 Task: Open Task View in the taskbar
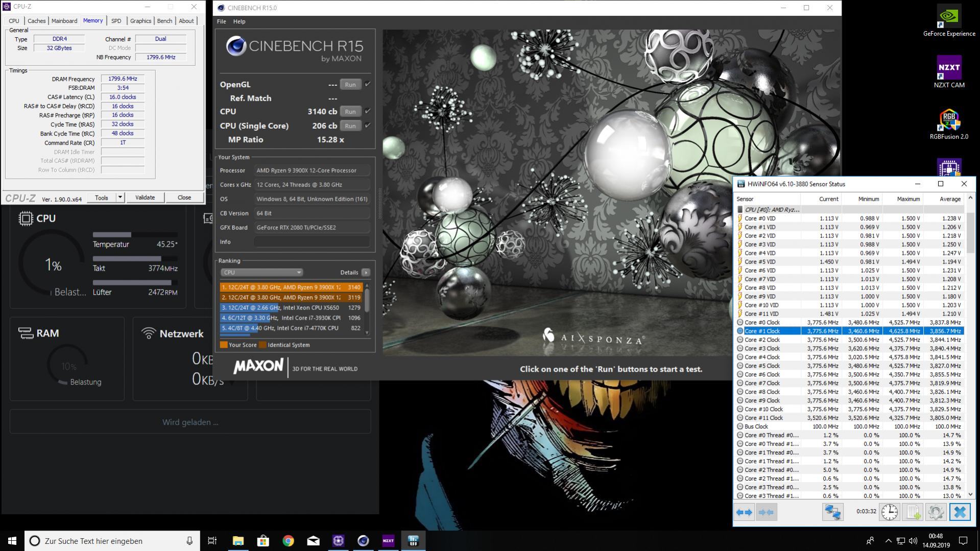212,541
